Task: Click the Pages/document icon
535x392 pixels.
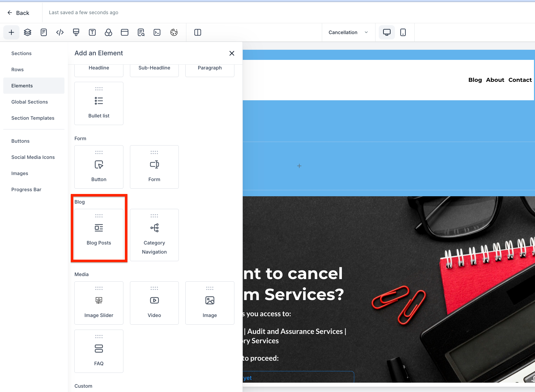Action: (x=43, y=32)
